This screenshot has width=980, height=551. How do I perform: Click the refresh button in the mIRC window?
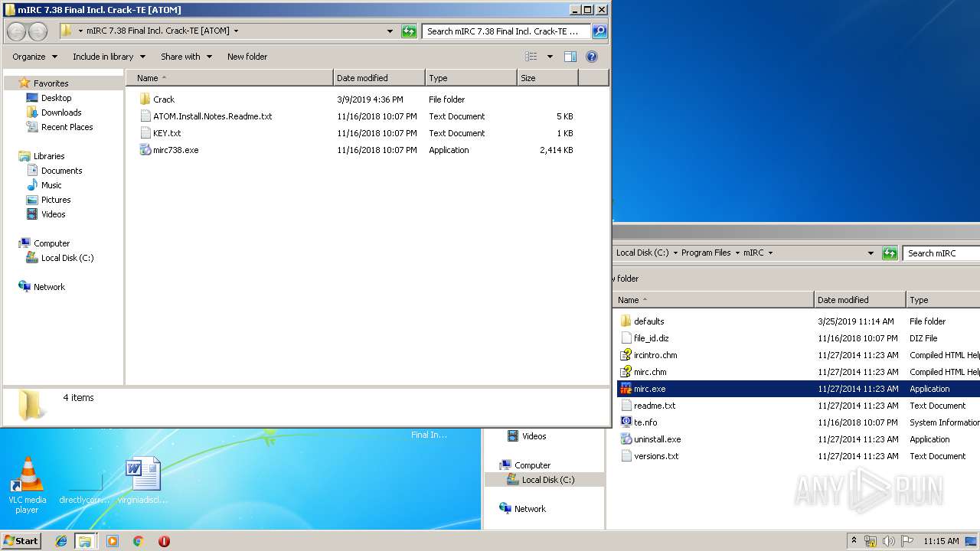[890, 253]
